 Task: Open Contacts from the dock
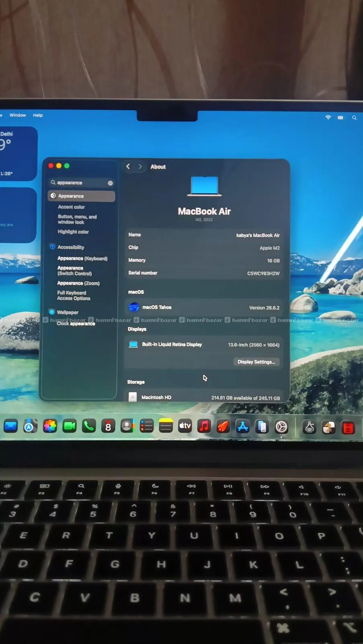pos(127,426)
